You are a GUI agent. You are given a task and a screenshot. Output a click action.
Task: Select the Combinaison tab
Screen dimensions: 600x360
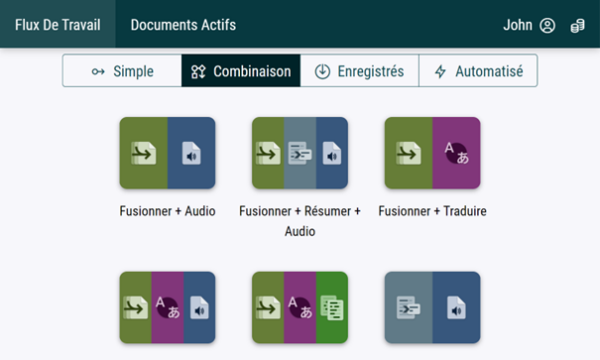(241, 71)
